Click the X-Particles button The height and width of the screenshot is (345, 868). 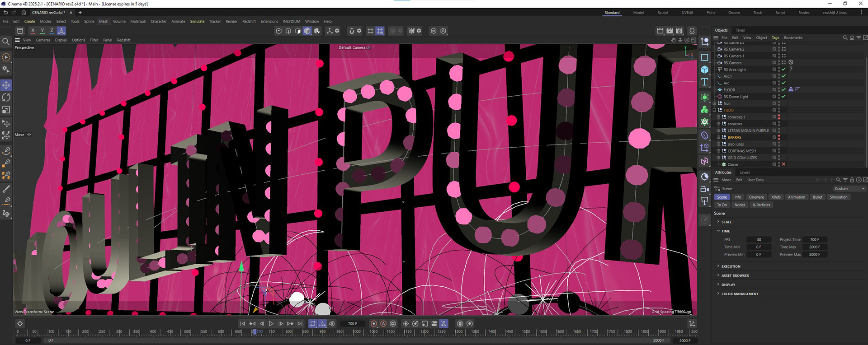[x=761, y=205]
